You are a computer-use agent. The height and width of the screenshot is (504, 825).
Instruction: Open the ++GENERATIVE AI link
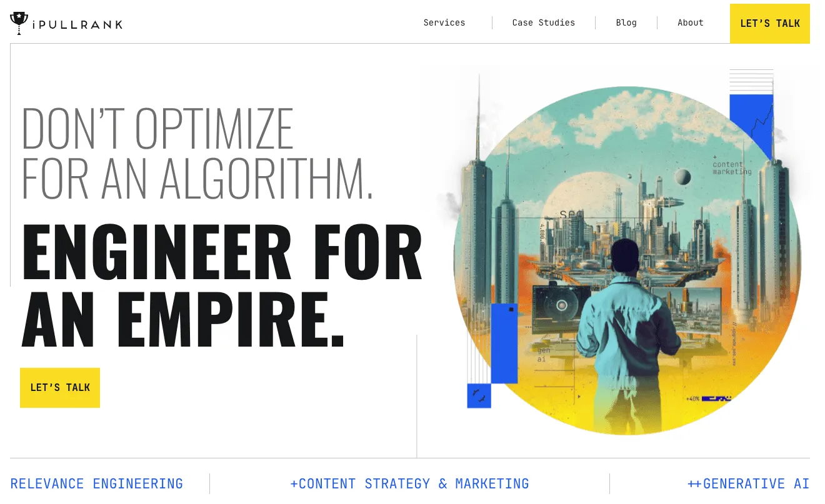coord(748,484)
